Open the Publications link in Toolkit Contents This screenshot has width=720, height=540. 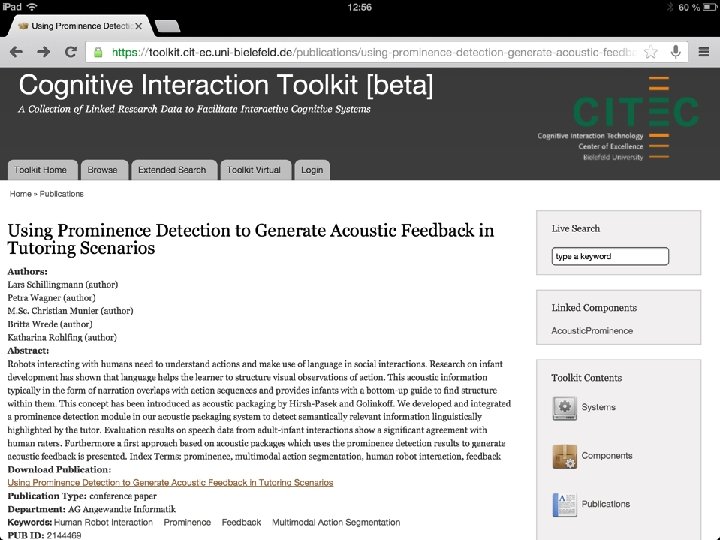point(605,504)
